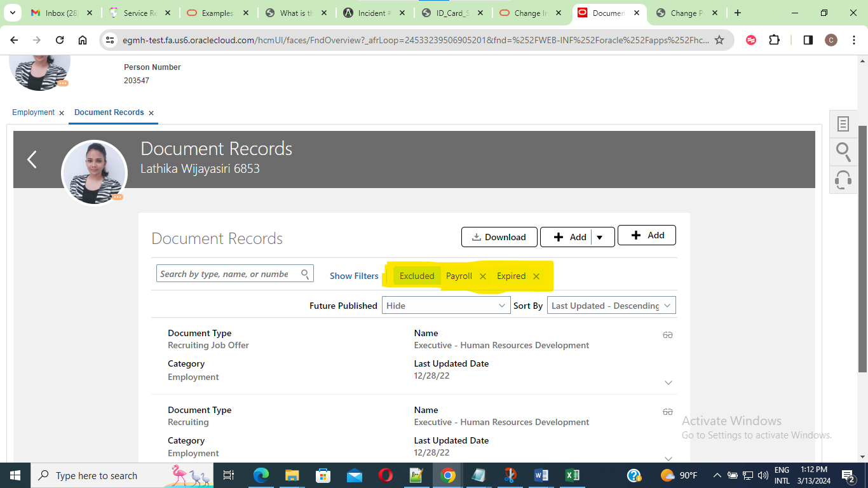Open Sort By Last Updated dropdown
This screenshot has height=488, width=868.
pos(611,306)
